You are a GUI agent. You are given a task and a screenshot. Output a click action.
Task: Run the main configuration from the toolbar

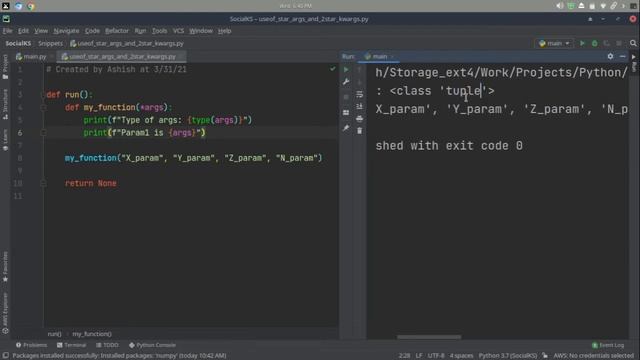click(x=582, y=43)
